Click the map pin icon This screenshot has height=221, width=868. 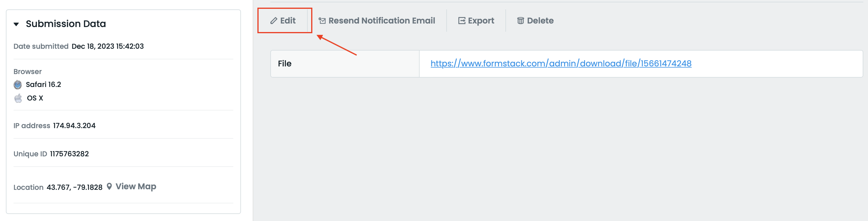109,186
